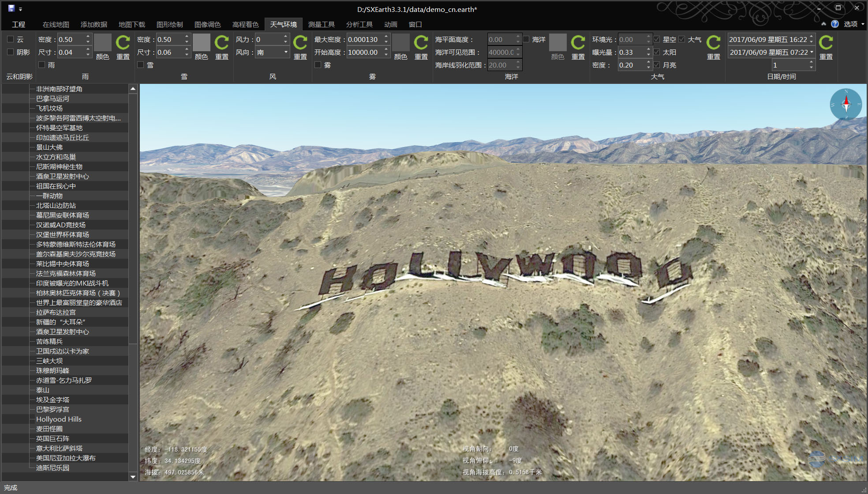Image resolution: width=868 pixels, height=494 pixels.
Task: Pick the snow color swatch
Action: tap(202, 42)
